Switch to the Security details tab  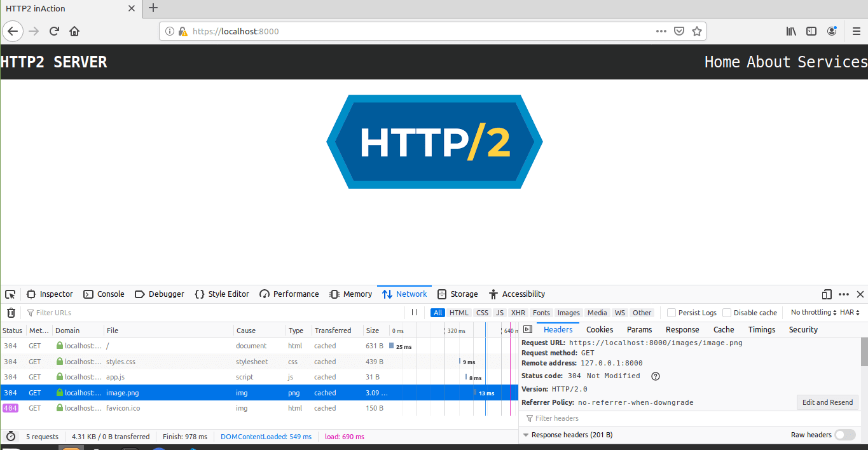(x=803, y=329)
